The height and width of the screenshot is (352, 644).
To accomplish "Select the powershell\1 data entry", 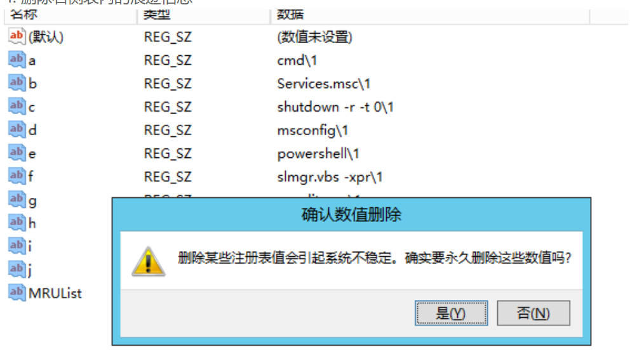I will coord(318,154).
